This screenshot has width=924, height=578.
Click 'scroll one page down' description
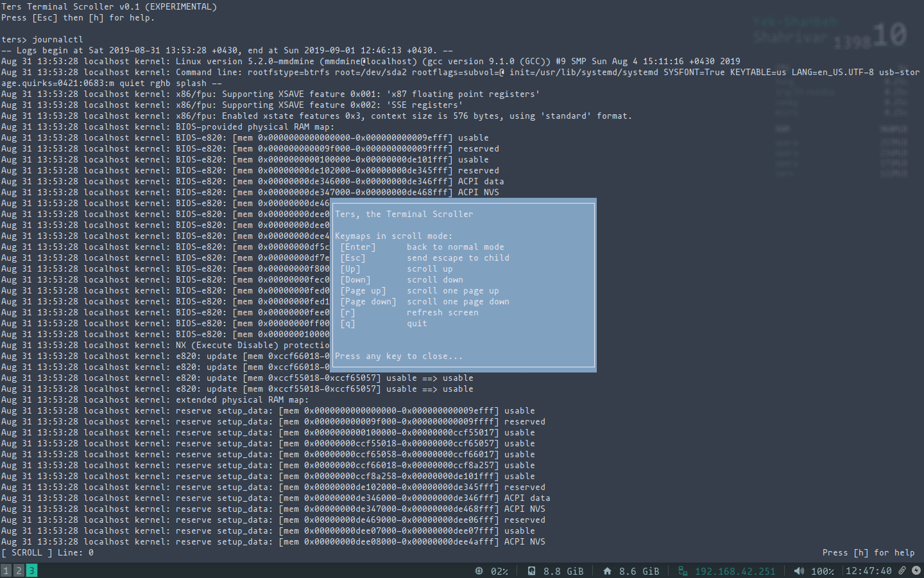pyautogui.click(x=458, y=301)
